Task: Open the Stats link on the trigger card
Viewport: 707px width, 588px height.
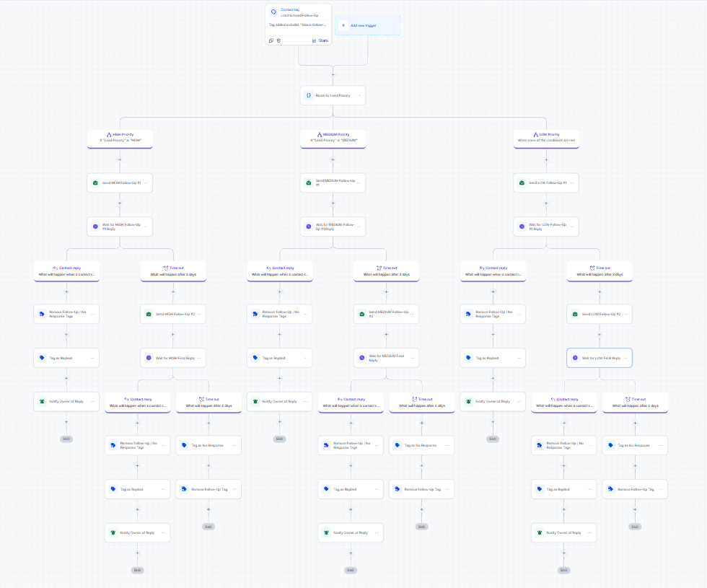Action: 323,40
